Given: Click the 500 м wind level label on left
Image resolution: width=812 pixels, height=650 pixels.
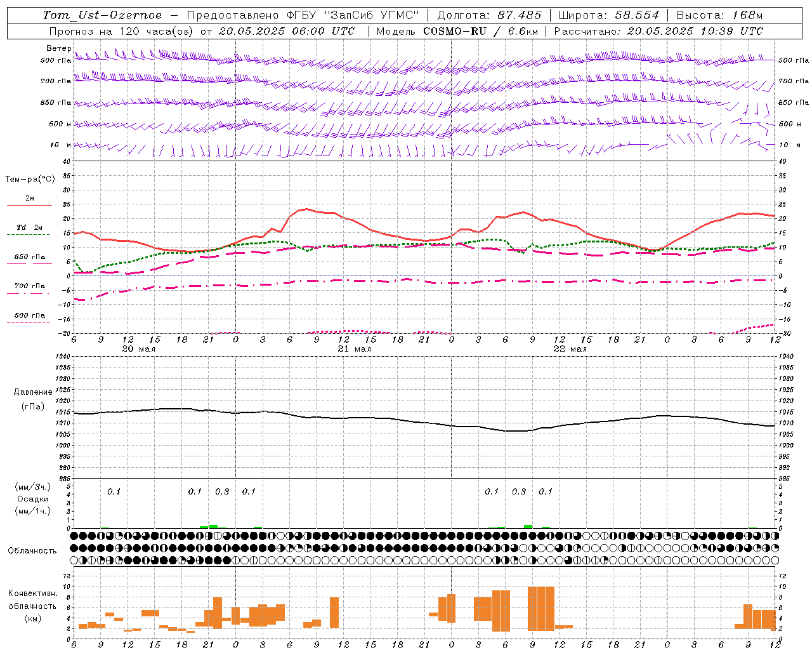Looking at the screenshot, I should (60, 124).
